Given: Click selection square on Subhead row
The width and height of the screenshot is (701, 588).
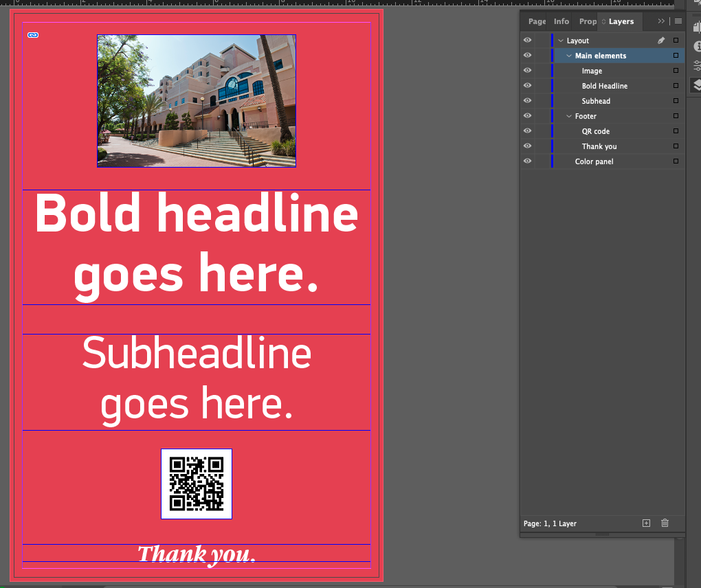Looking at the screenshot, I should click(x=676, y=100).
